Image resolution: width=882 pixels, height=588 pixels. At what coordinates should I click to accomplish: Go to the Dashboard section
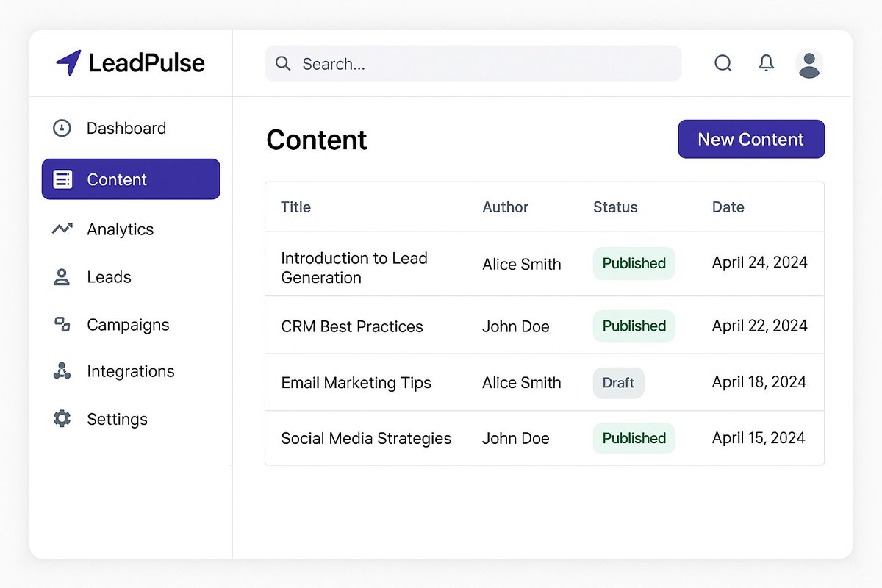pos(126,128)
